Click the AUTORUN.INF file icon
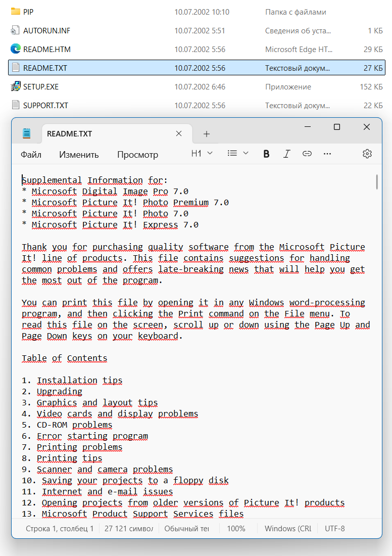Viewport: 392px width, 556px height. click(x=15, y=30)
